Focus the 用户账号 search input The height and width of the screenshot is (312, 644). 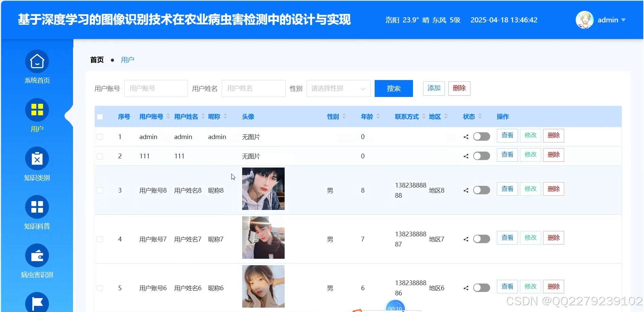(x=156, y=89)
